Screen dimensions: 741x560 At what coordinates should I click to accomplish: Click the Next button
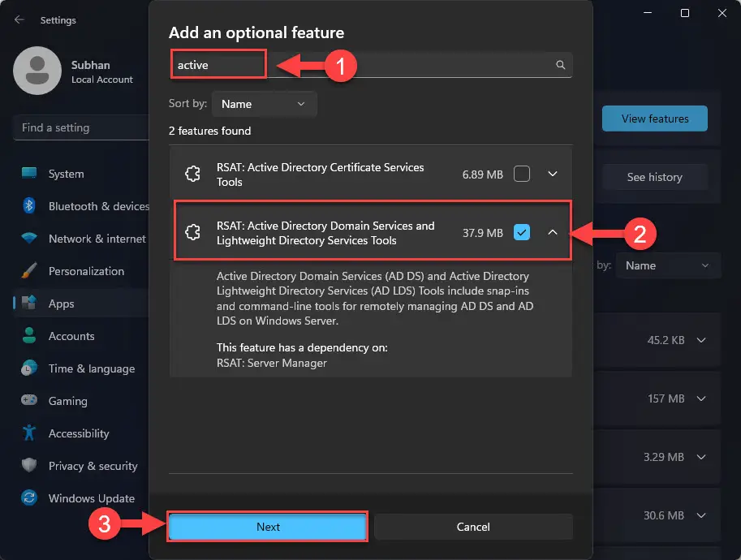point(267,527)
